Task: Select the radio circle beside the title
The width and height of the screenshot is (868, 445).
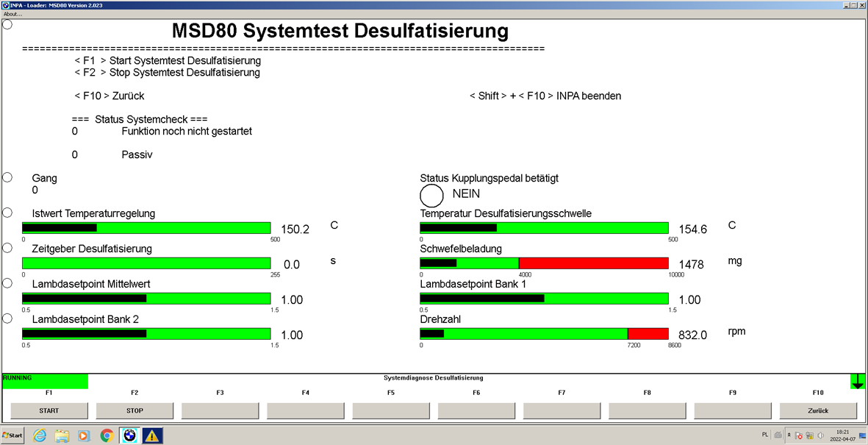Action: click(8, 25)
